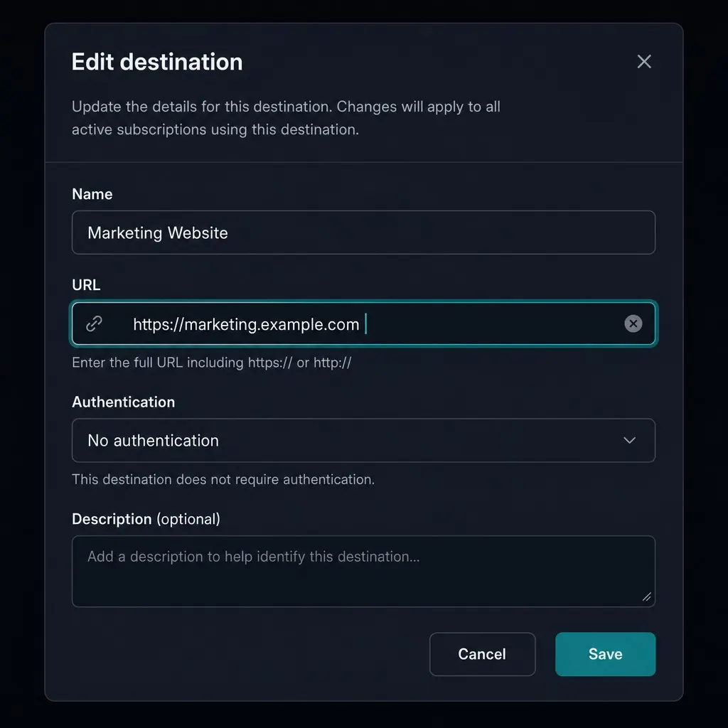Click the URL field label
This screenshot has height=728, width=728.
coord(86,284)
